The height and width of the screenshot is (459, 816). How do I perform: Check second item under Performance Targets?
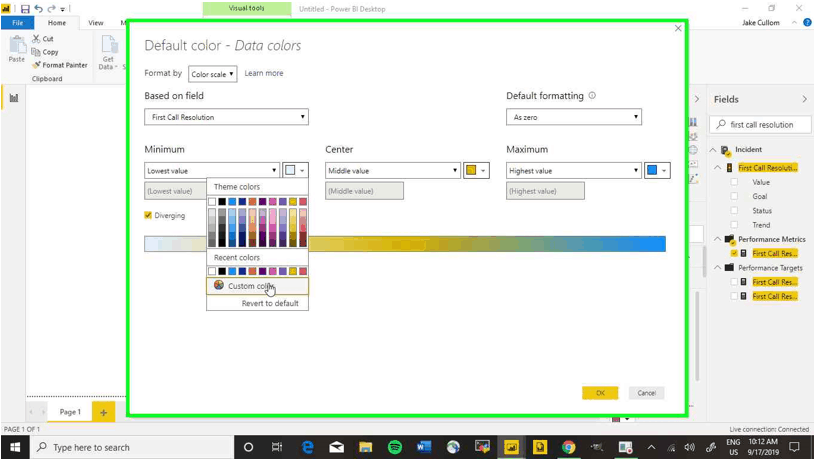[734, 296]
